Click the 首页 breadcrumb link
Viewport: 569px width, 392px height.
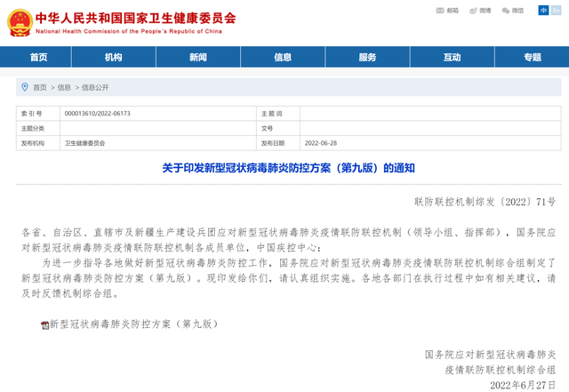40,87
